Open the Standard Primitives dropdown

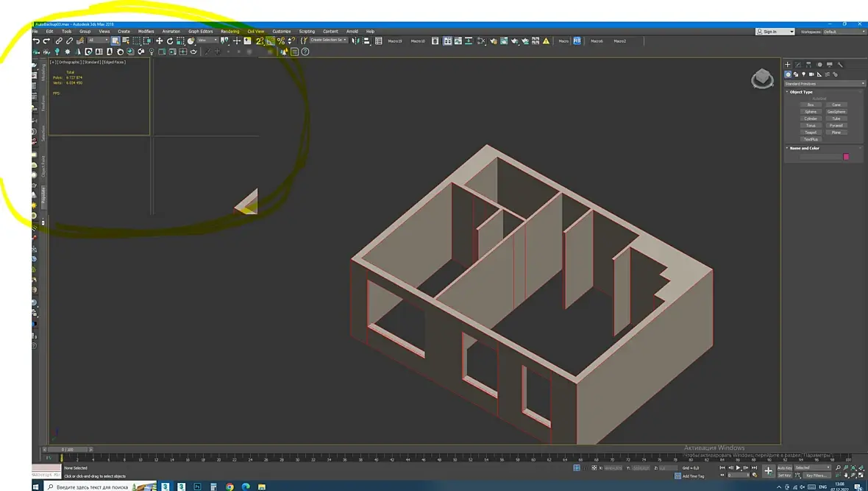point(824,84)
